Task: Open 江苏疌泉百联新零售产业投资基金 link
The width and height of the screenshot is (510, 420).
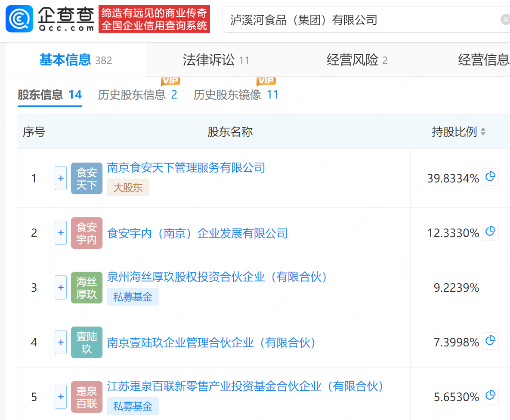Action: point(246,386)
